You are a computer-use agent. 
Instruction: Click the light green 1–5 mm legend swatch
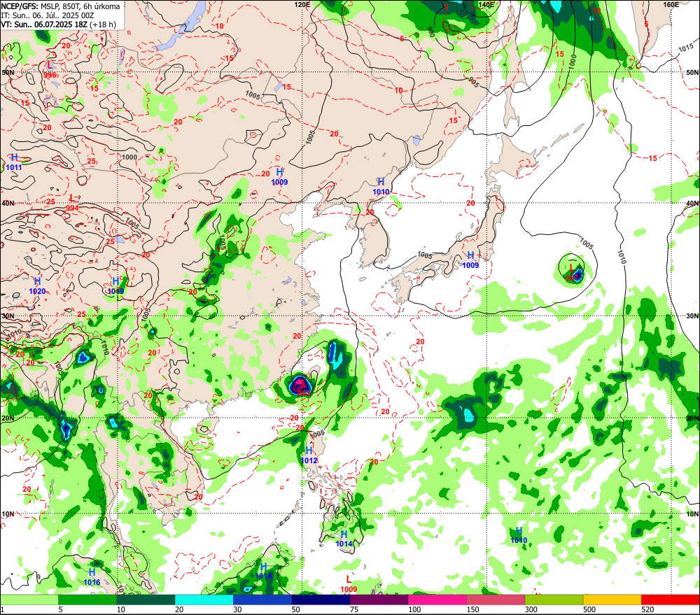tap(29, 600)
